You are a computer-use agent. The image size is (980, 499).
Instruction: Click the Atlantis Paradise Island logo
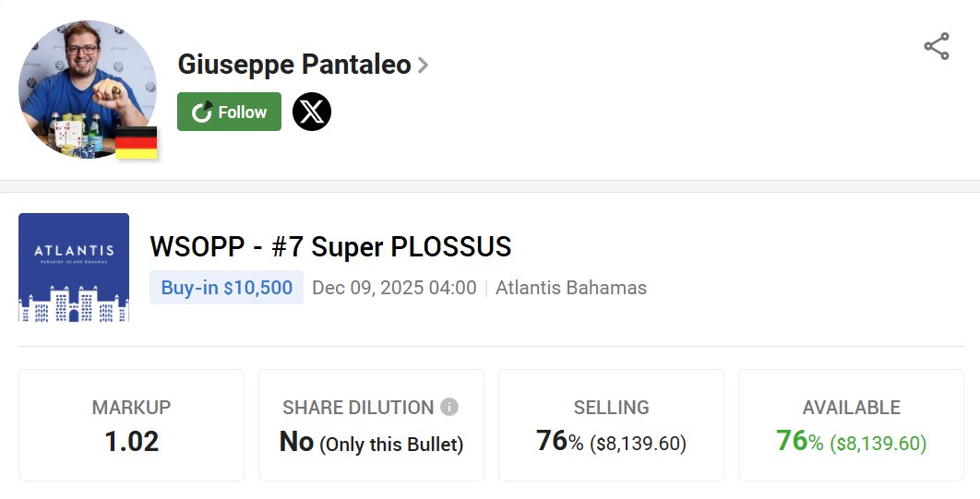[74, 267]
